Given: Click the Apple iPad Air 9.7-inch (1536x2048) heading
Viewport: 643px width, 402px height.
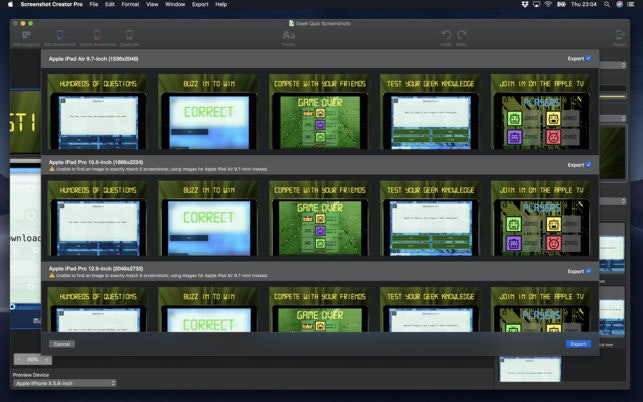Looking at the screenshot, I should point(93,59).
